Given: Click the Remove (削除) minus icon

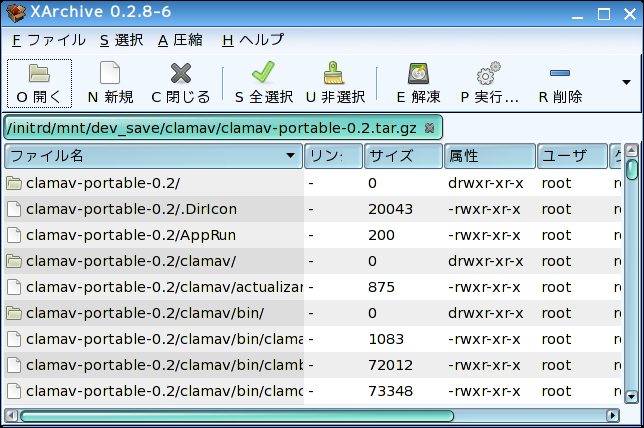Looking at the screenshot, I should click(x=560, y=73).
